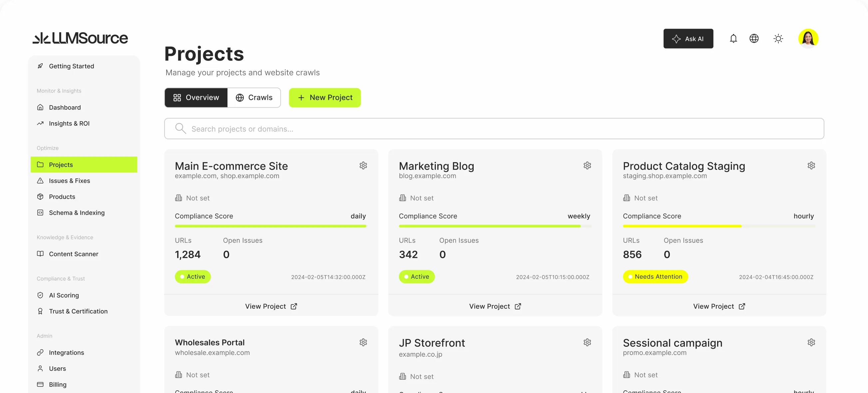Focus the search projects or domains field
This screenshot has height=393, width=868.
[494, 129]
